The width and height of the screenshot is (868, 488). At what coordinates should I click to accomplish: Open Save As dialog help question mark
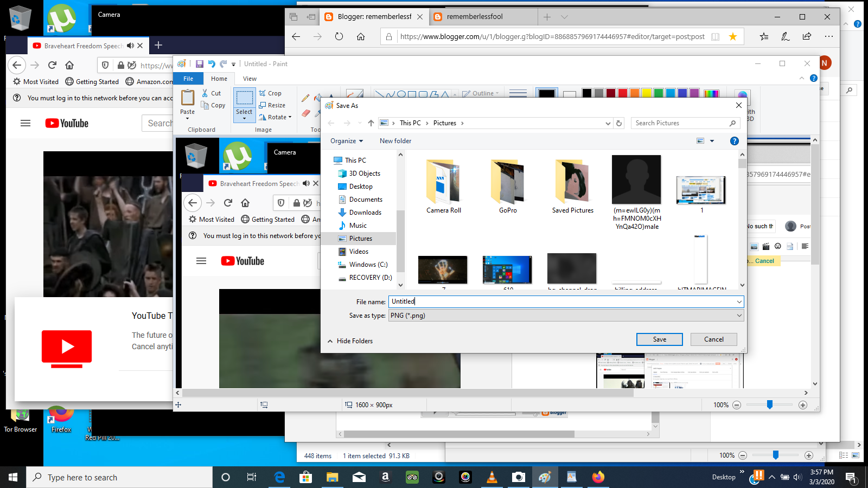tap(734, 141)
